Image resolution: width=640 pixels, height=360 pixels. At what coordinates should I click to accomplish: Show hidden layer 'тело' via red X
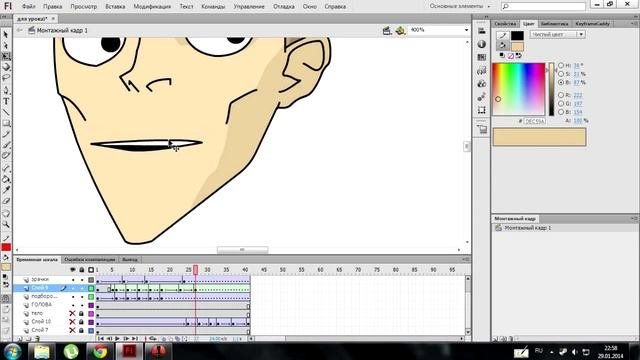tap(72, 313)
